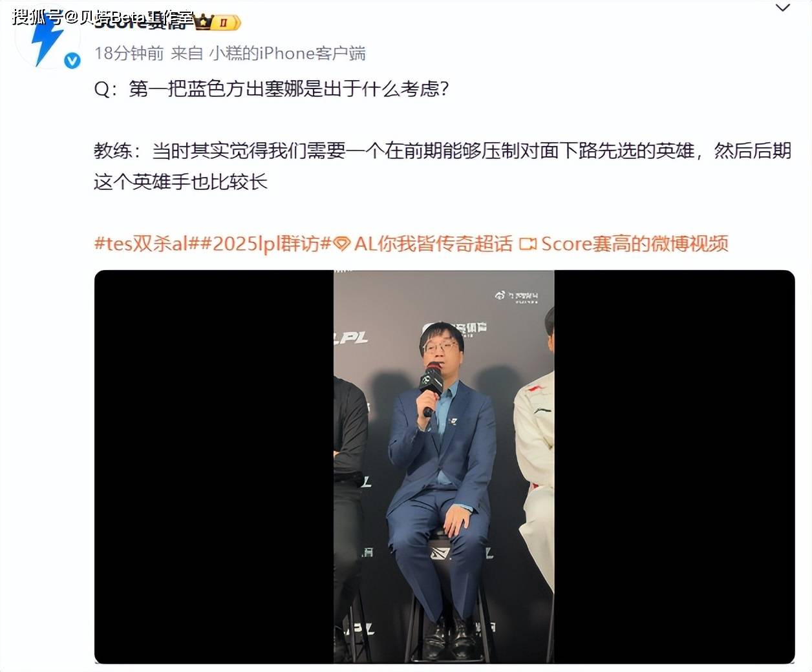The width and height of the screenshot is (812, 672).
Task: Click the video icon before Score赛高的微博视频
Action: [528, 244]
